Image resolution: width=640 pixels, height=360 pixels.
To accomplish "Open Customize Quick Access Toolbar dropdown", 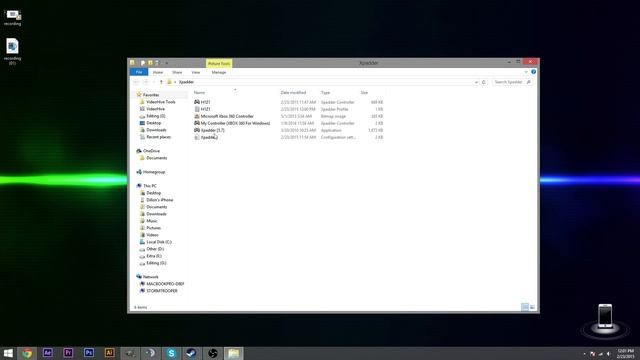I will coord(167,63).
